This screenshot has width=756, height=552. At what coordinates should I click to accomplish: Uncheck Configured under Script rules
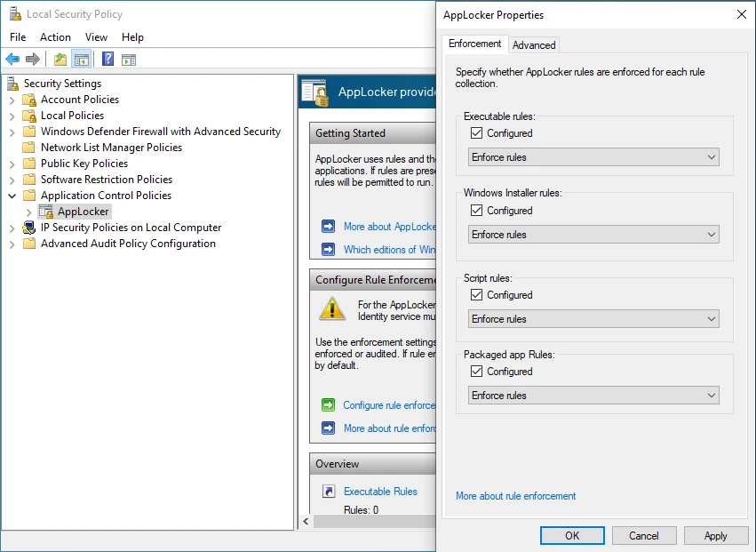point(476,294)
